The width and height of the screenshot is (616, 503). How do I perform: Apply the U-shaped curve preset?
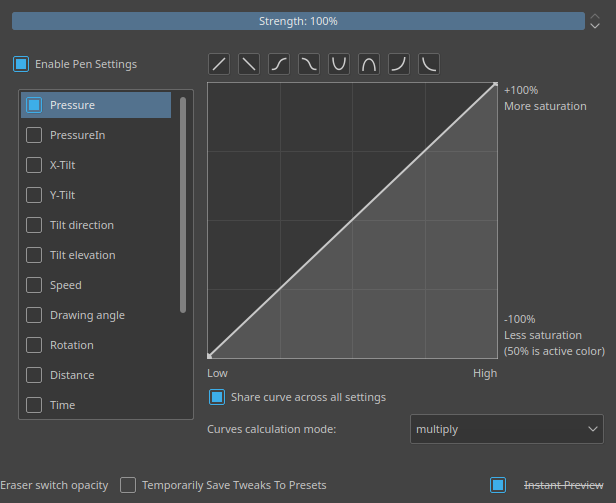339,64
